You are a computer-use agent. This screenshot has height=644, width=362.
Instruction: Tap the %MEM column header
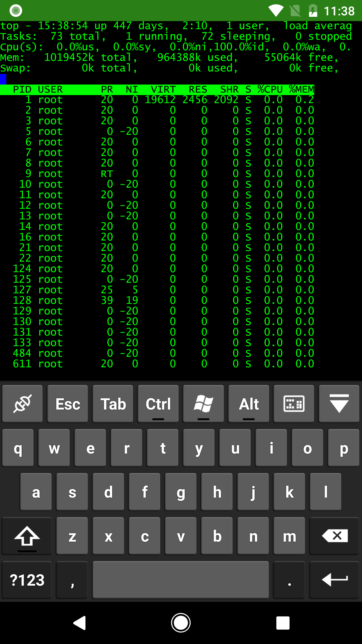pos(301,90)
